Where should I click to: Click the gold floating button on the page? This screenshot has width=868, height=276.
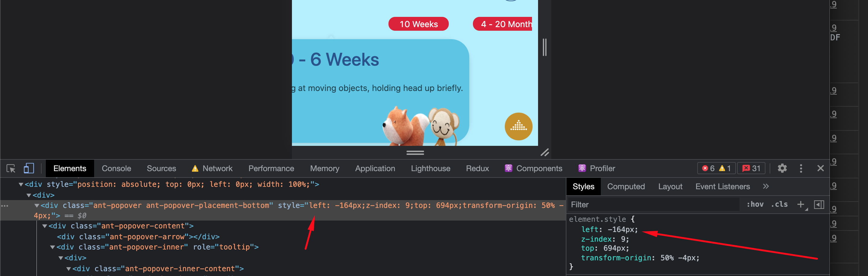[518, 126]
